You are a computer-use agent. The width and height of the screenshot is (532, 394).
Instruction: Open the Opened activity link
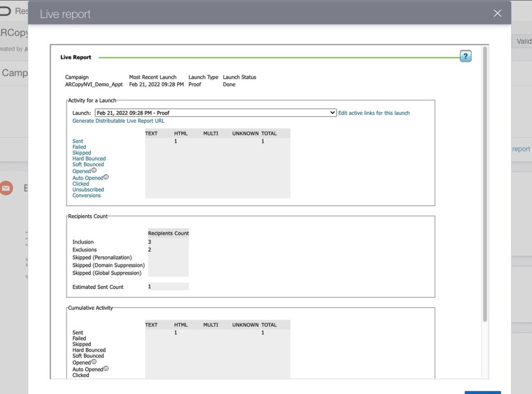tap(82, 171)
